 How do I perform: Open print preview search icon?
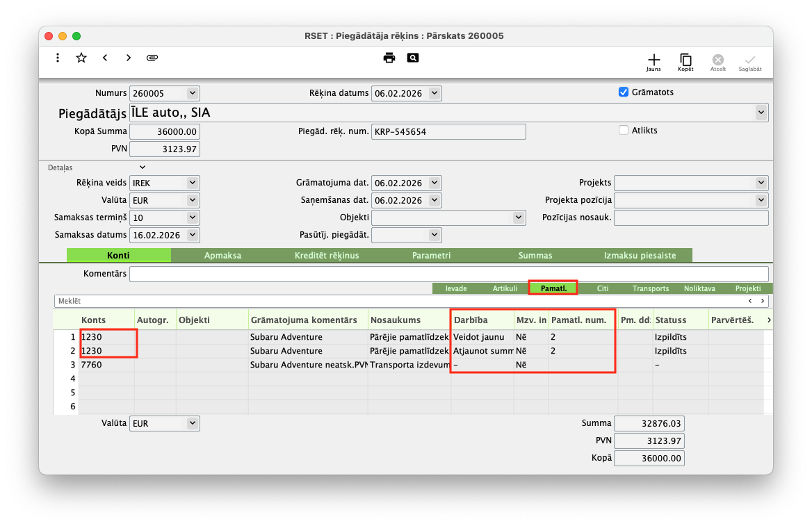(413, 58)
